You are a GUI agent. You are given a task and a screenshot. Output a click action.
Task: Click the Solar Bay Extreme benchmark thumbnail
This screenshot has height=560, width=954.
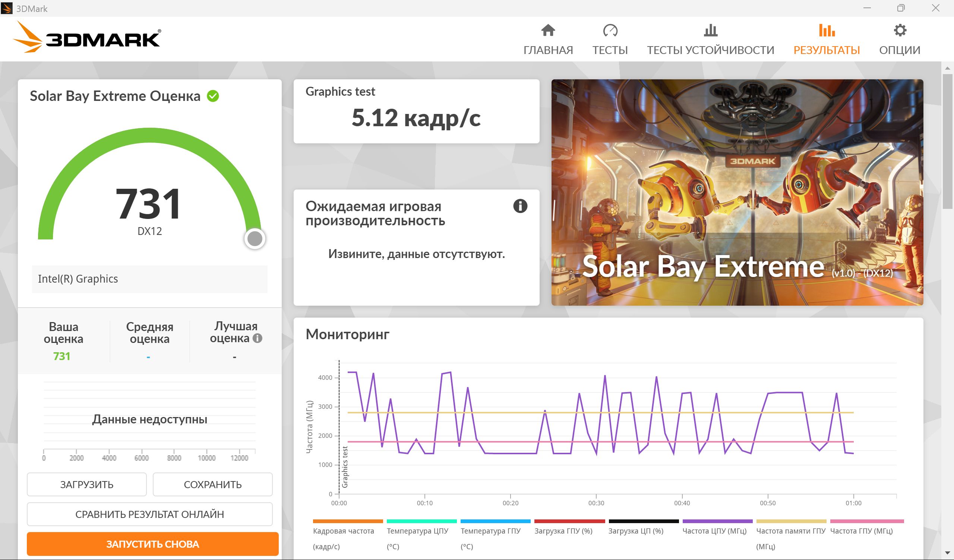[x=737, y=192]
